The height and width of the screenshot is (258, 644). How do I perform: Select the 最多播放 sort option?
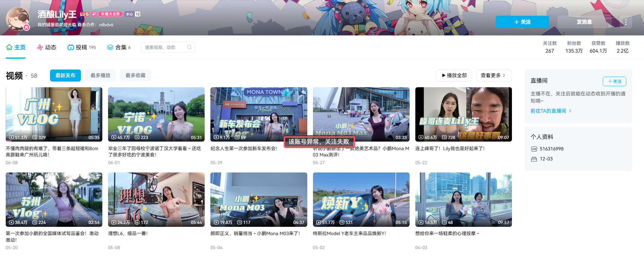coord(100,76)
